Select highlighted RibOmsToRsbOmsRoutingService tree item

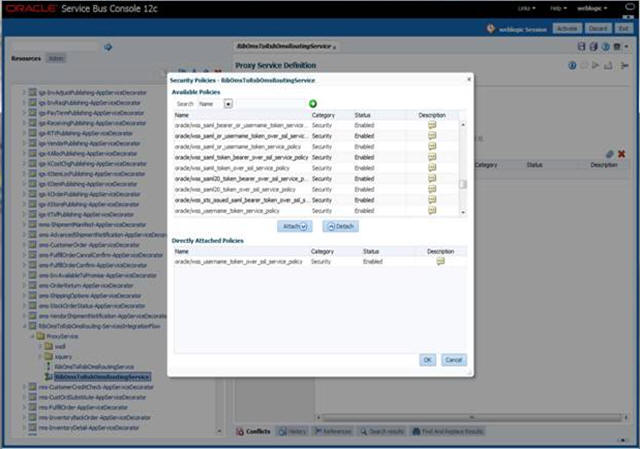(102, 377)
